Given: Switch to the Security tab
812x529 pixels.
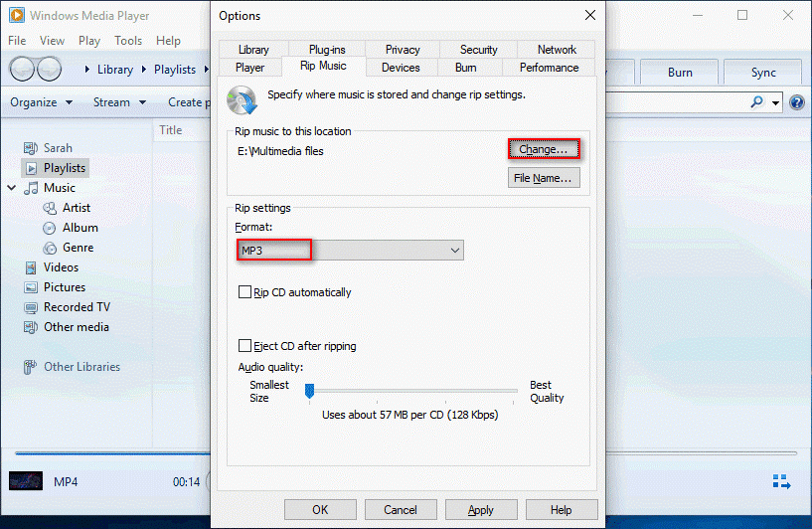Looking at the screenshot, I should click(x=478, y=50).
